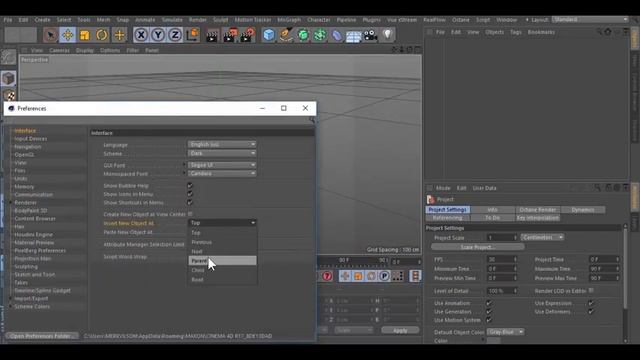Toggle the Show Bubble Help checkbox
The image size is (640, 360).
pos(190,186)
